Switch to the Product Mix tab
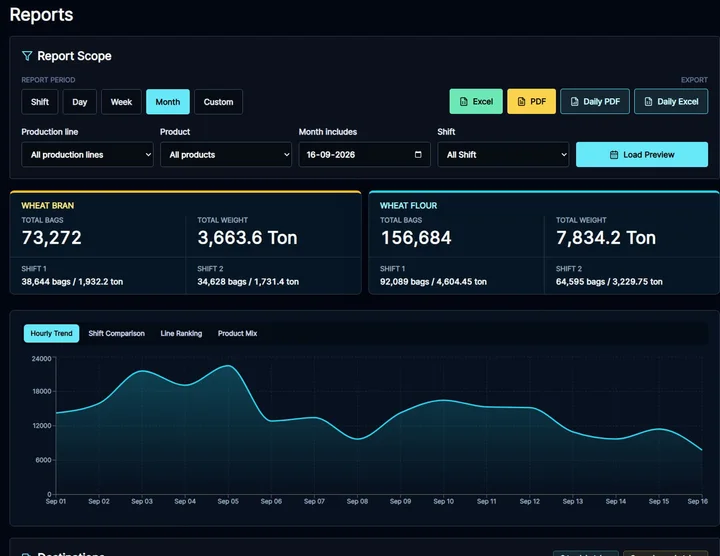 [237, 333]
